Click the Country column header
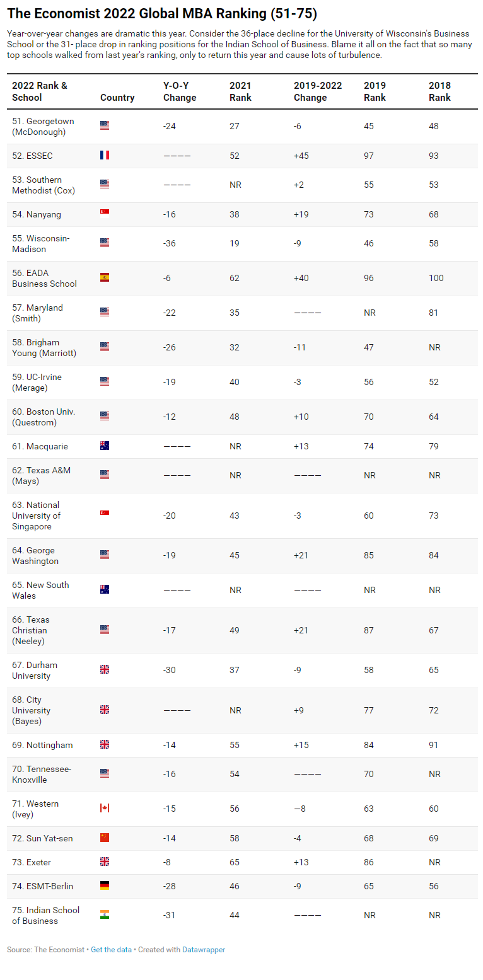Screen dimensions: 483x980 pyautogui.click(x=117, y=98)
